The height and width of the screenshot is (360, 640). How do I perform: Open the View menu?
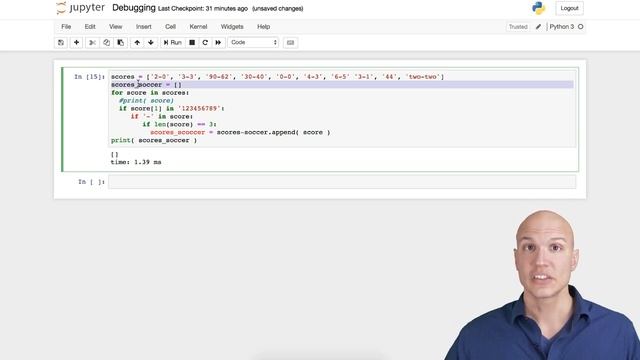tap(116, 27)
